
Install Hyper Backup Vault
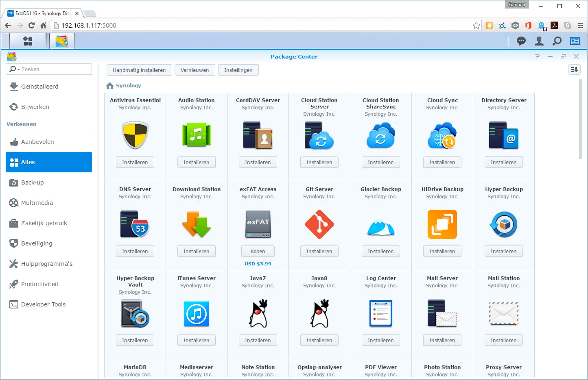pos(135,340)
